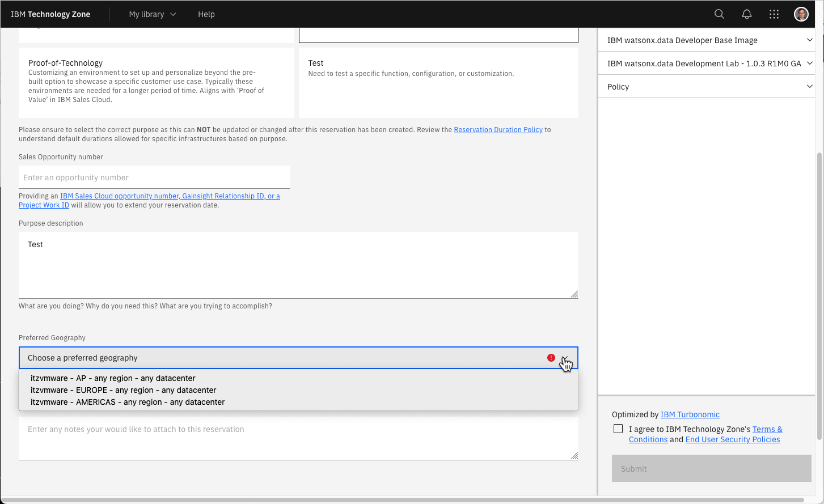Click the Preferred Geography label text
This screenshot has height=504, width=824.
[52, 338]
